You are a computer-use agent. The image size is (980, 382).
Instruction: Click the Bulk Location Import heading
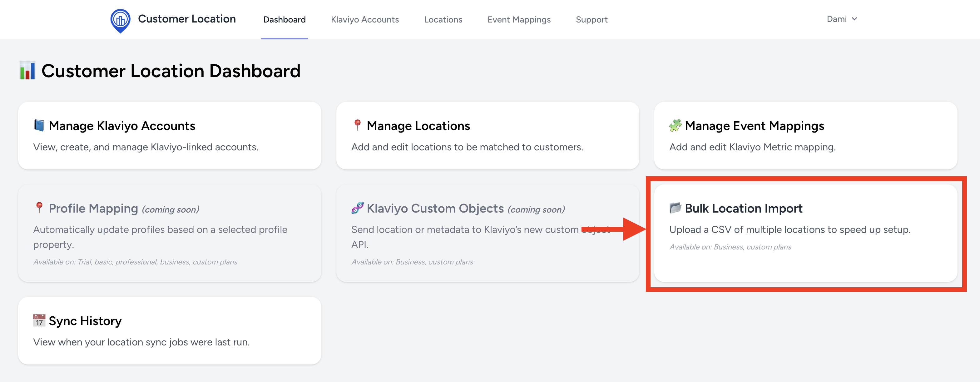click(x=743, y=208)
